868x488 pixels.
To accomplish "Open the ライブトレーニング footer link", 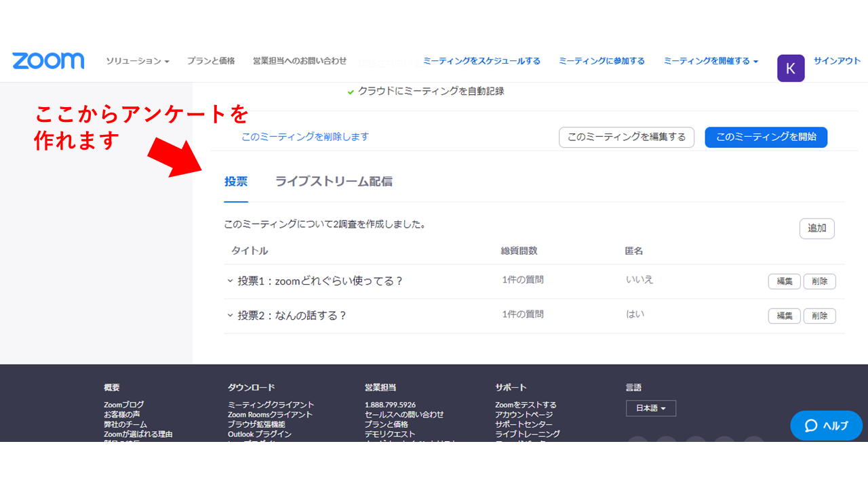I will coord(528,434).
